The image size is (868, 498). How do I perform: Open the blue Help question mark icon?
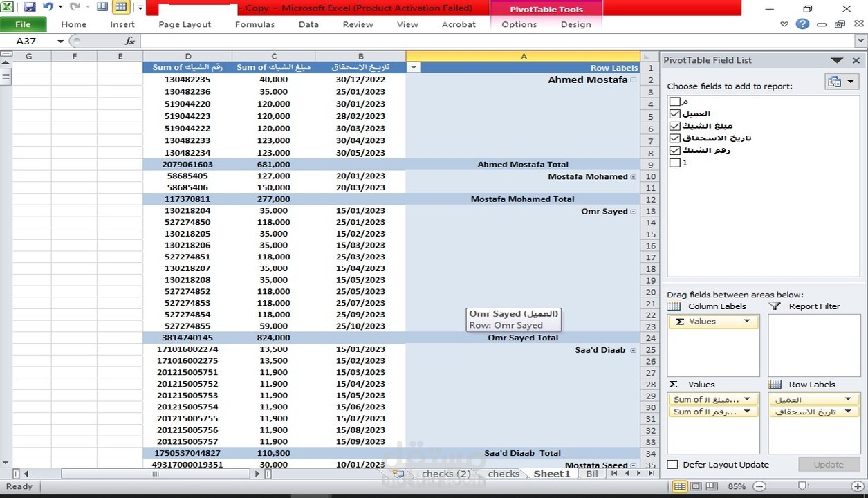[x=802, y=24]
